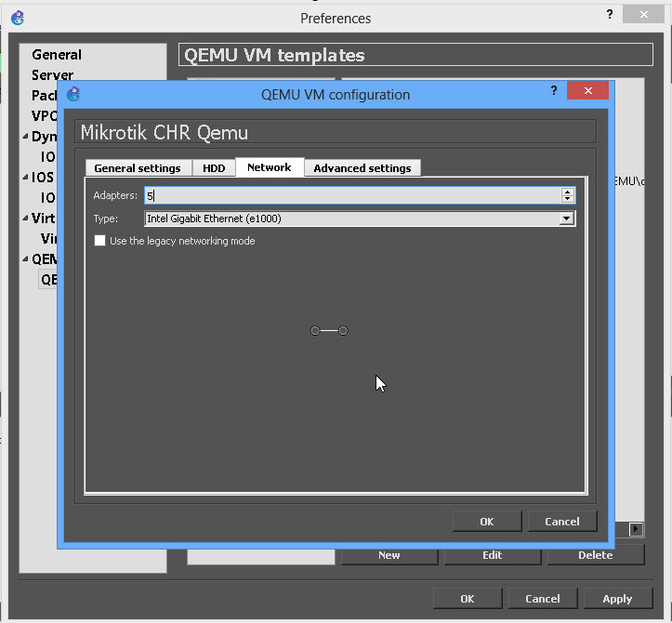Click the Mikrotik CHR Qemu title text

(165, 132)
